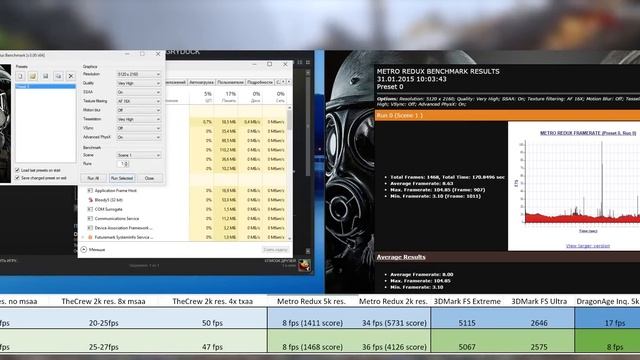The image size is (640, 360).
Task: Select the highlighted preset in Presets list
Action: [x=45, y=87]
